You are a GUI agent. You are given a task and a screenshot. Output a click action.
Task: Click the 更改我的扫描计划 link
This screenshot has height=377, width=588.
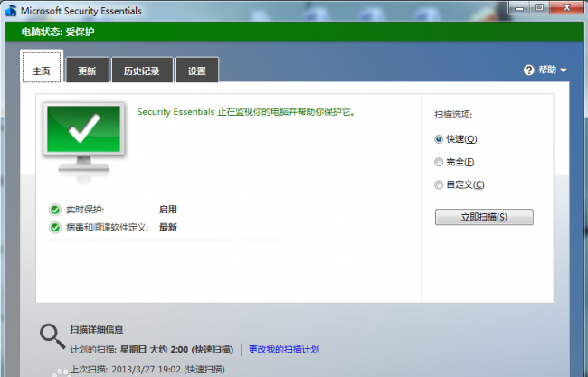283,350
